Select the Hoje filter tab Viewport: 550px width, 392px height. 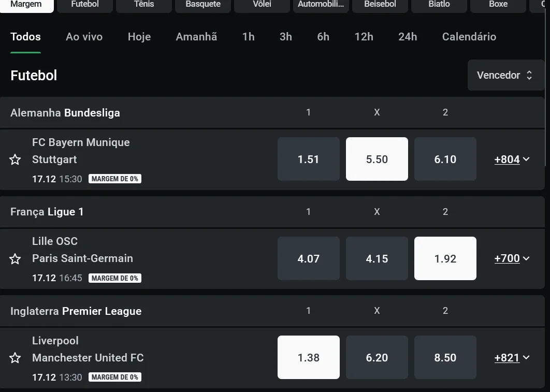coord(139,37)
